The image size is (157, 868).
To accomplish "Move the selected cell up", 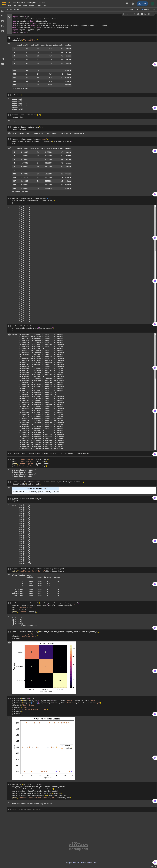I will (x=123, y=14).
